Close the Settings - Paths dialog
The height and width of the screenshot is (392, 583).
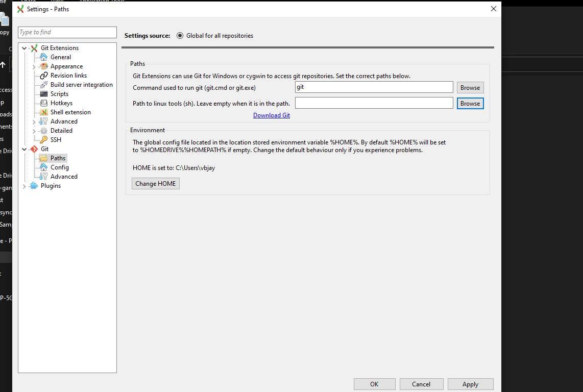click(x=493, y=9)
